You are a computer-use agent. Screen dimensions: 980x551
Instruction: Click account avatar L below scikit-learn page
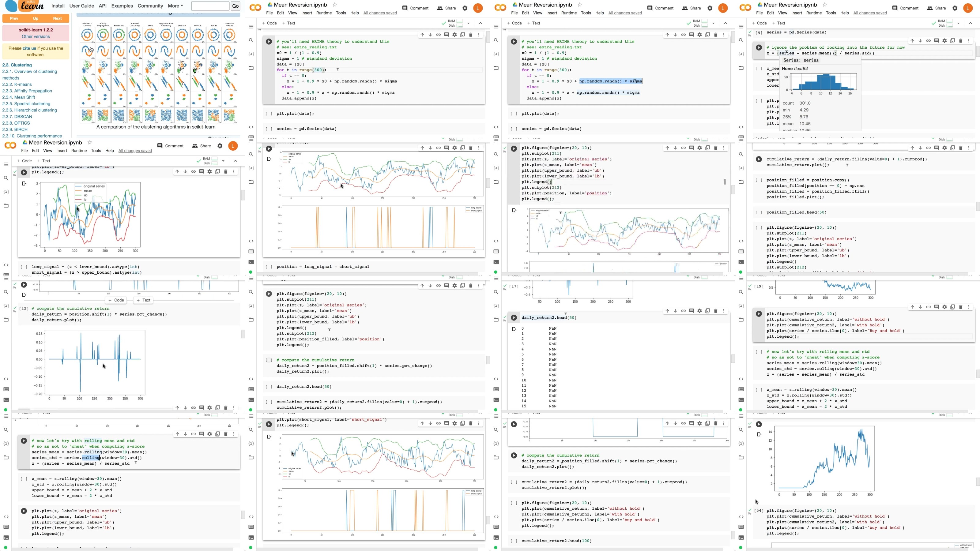point(233,146)
